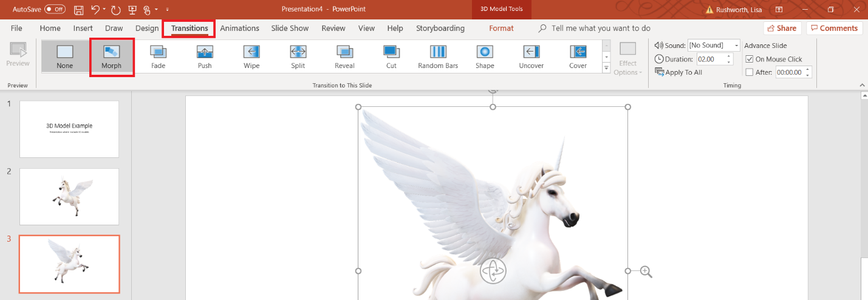The image size is (868, 300).
Task: Click the Pan & Zoom magnifier beside the model
Action: [x=646, y=272]
